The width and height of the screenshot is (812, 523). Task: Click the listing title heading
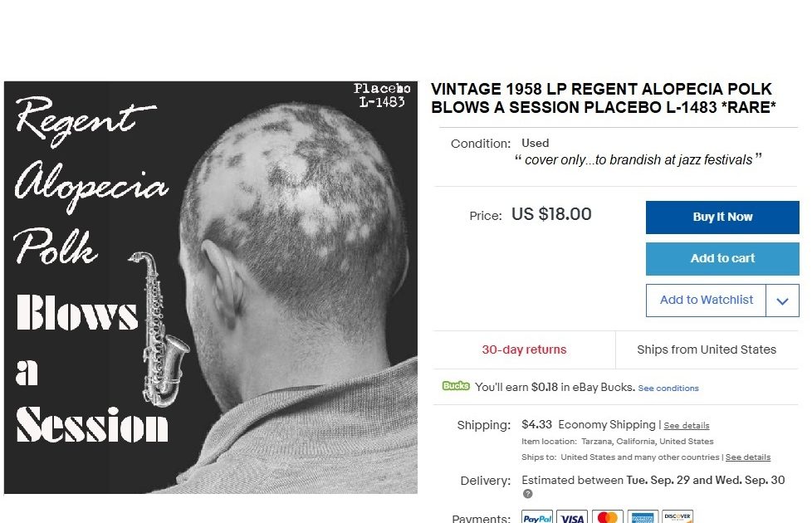tap(604, 98)
